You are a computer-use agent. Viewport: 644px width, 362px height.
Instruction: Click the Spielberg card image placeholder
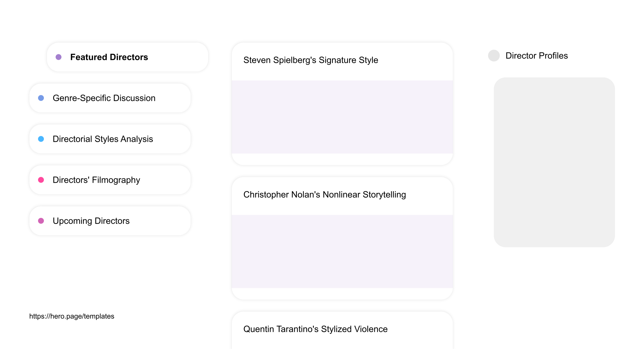point(342,117)
